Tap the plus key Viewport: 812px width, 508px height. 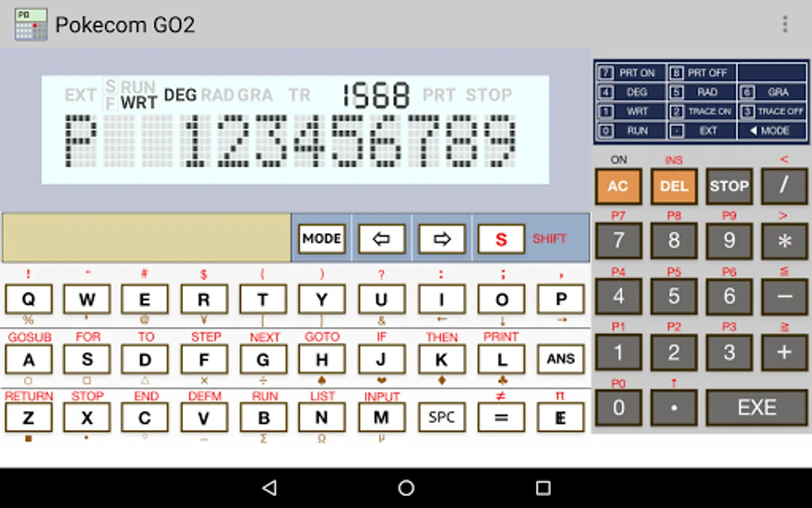(x=784, y=352)
